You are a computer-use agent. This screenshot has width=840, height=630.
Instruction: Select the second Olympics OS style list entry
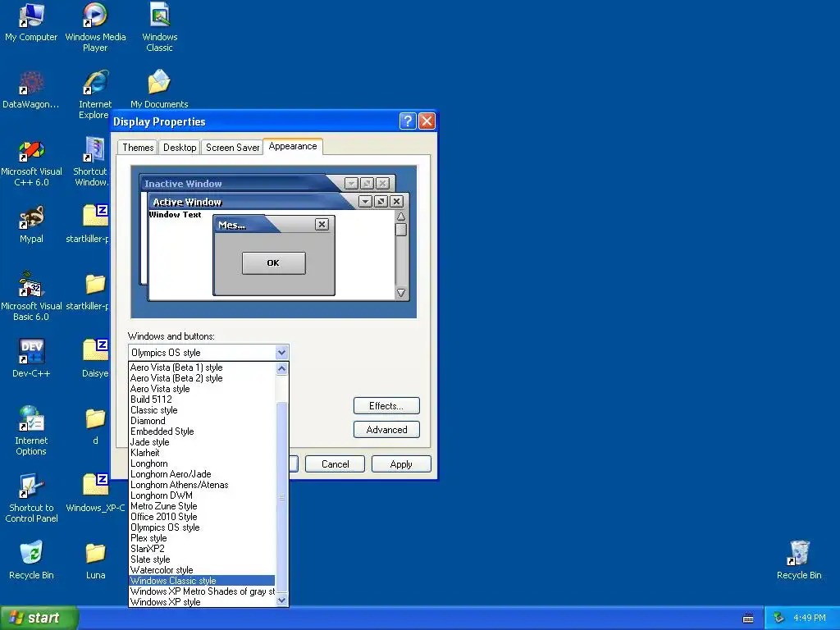pos(202,527)
